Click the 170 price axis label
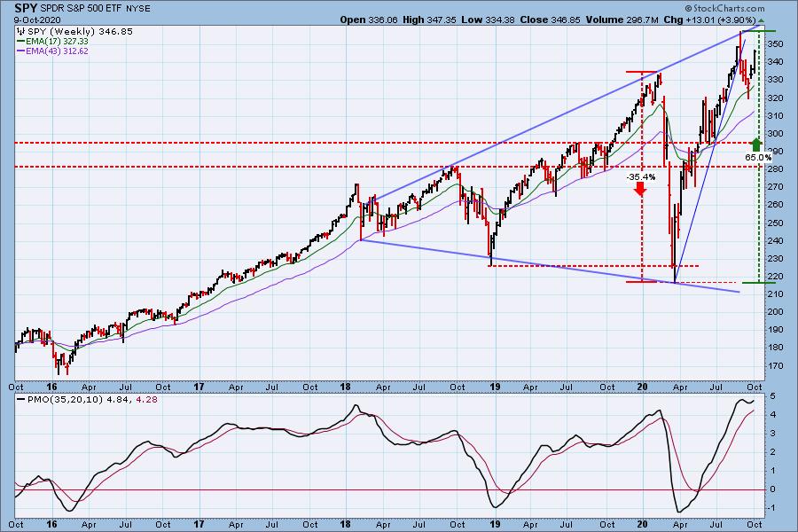This screenshot has width=798, height=532. (776, 365)
